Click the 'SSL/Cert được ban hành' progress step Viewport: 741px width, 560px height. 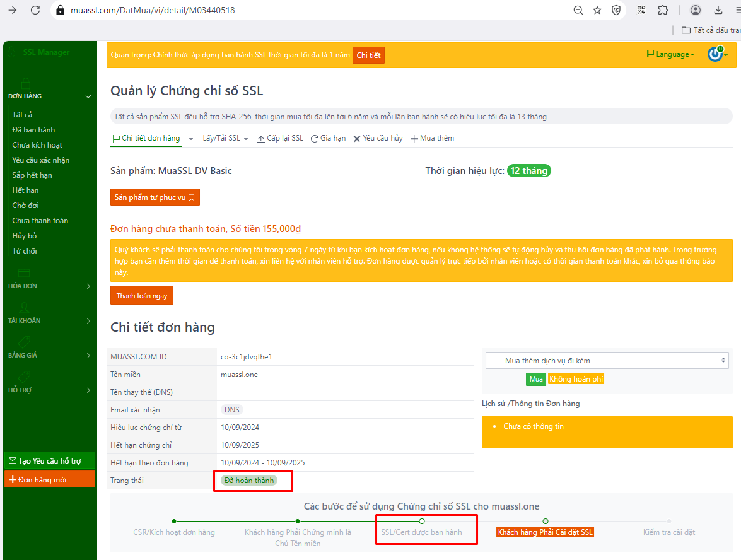point(422,532)
